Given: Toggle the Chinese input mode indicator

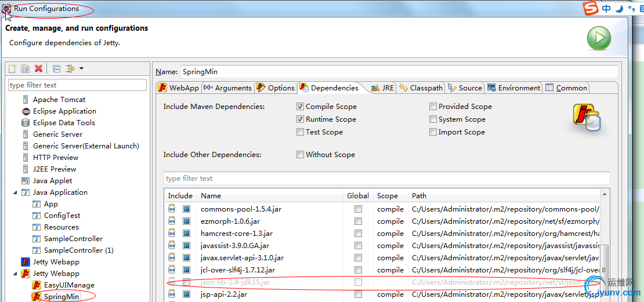Looking at the screenshot, I should (x=606, y=9).
